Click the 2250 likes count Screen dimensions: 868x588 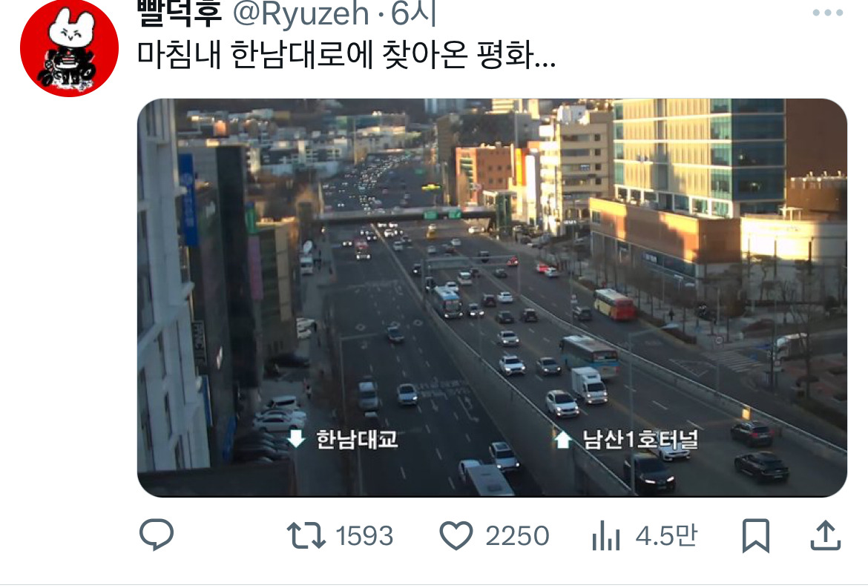pyautogui.click(x=517, y=536)
